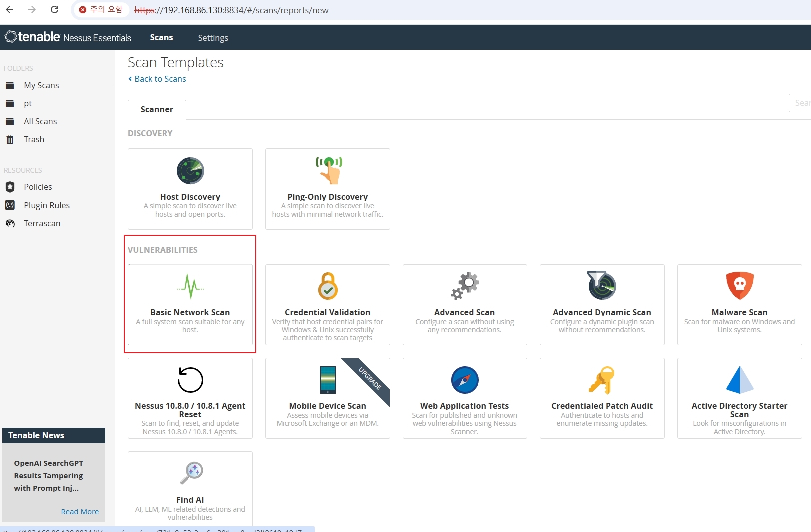The width and height of the screenshot is (811, 532).
Task: Click the Ping-Only Discovery finger icon
Action: (328, 170)
